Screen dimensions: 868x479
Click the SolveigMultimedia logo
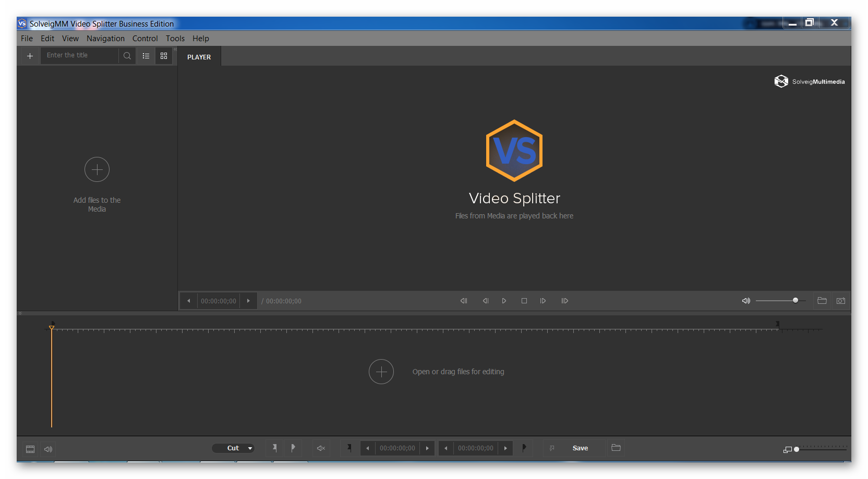pyautogui.click(x=810, y=81)
